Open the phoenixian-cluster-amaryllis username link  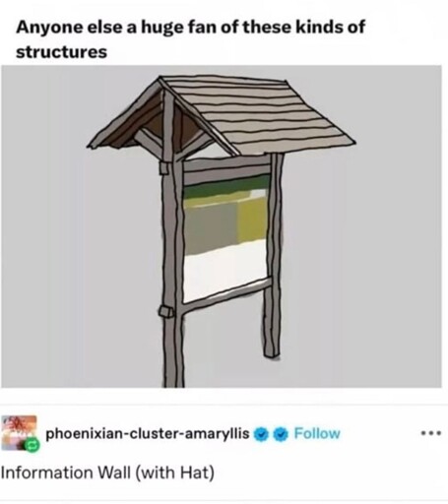[x=148, y=434]
